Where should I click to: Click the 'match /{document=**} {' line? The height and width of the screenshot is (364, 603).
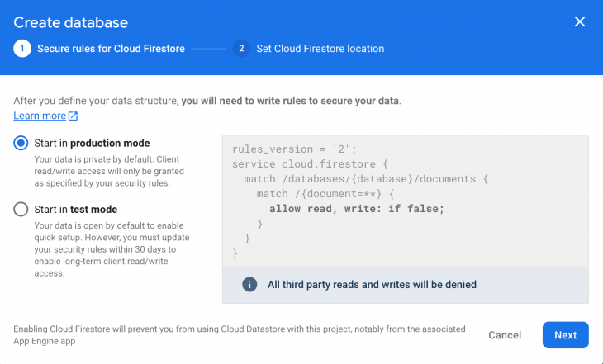(x=325, y=194)
